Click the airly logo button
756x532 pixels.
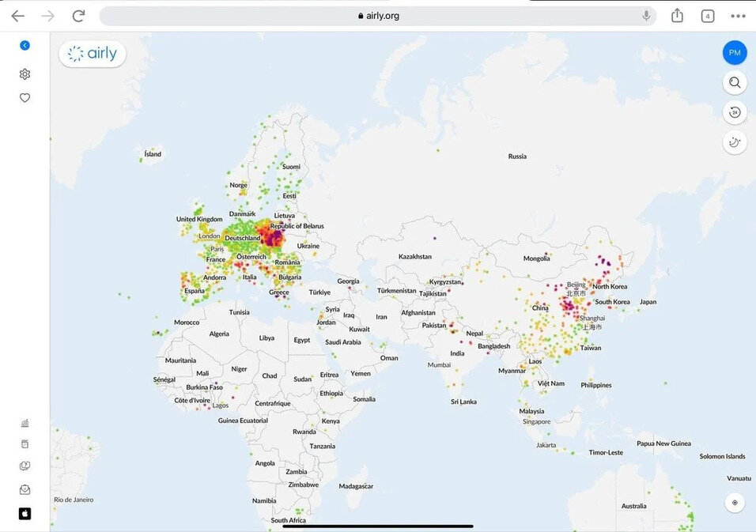93,54
